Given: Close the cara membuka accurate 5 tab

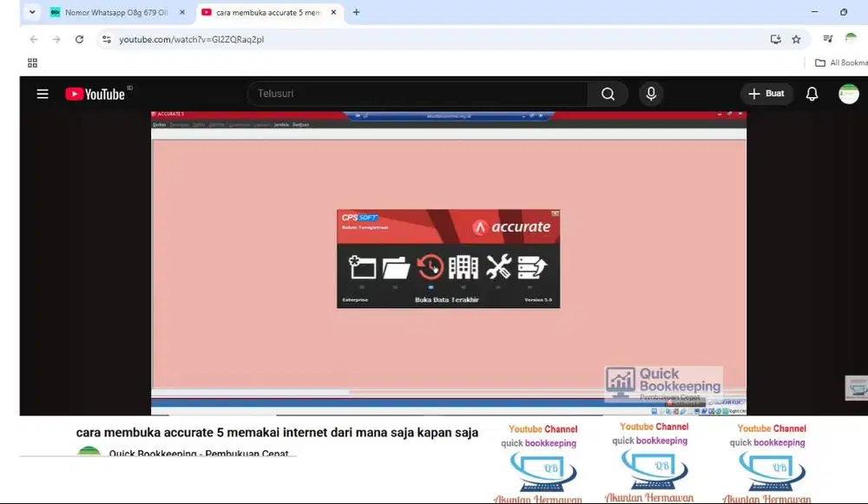Looking at the screenshot, I should click(x=333, y=12).
